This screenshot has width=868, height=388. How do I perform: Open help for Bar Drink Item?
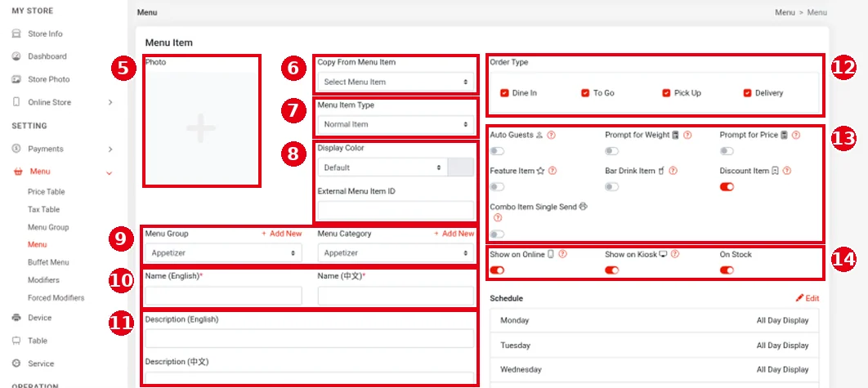point(673,171)
